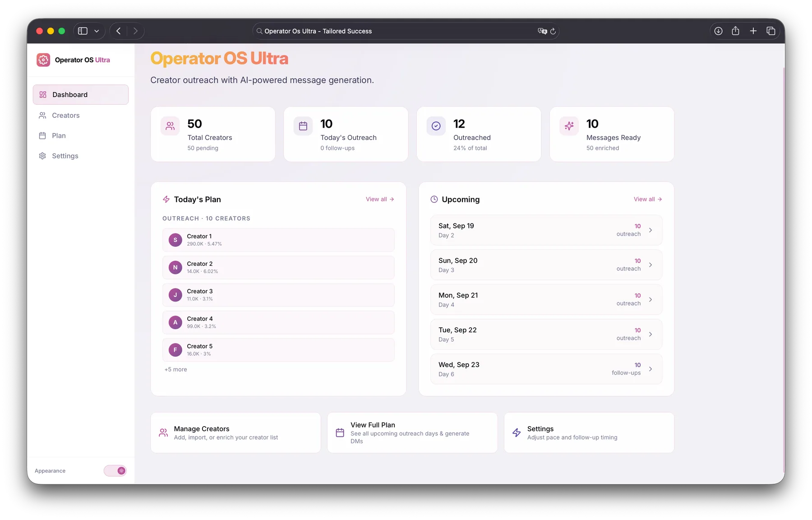This screenshot has width=812, height=520.
Task: Open the Dashboard sidebar item
Action: 81,94
